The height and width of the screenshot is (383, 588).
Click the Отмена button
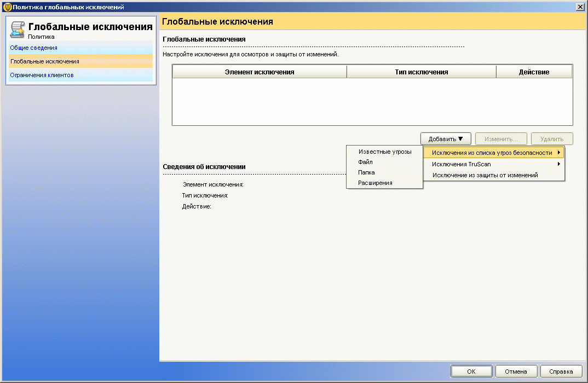point(516,372)
